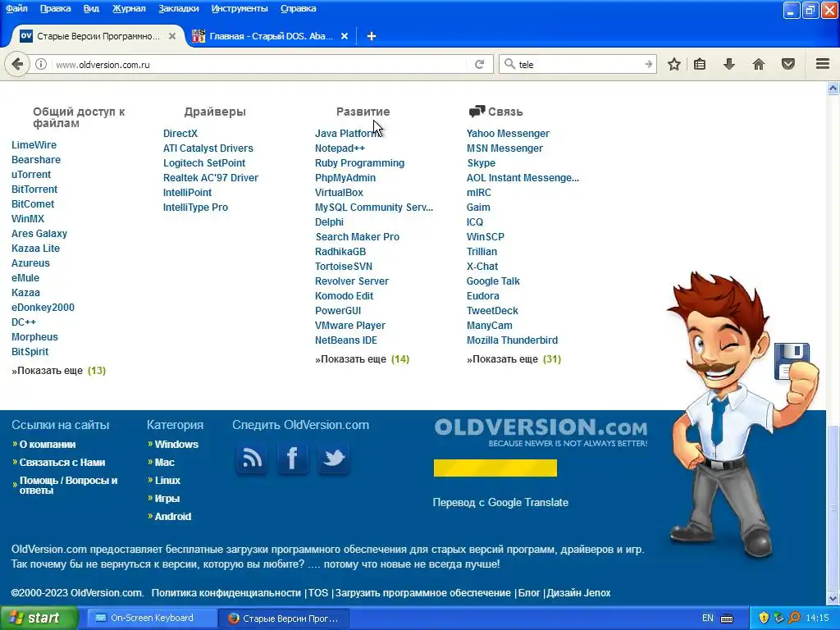
Task: Open Перевод с Google Translate text
Action: pos(500,503)
